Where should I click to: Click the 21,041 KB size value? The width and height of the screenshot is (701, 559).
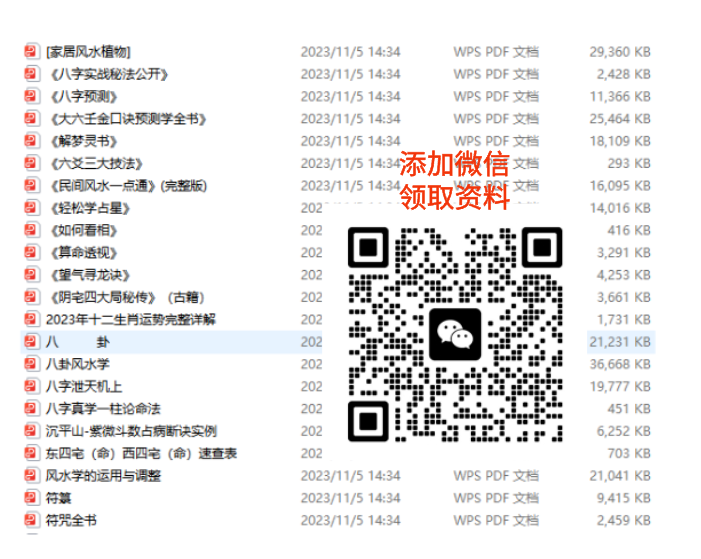pyautogui.click(x=620, y=476)
